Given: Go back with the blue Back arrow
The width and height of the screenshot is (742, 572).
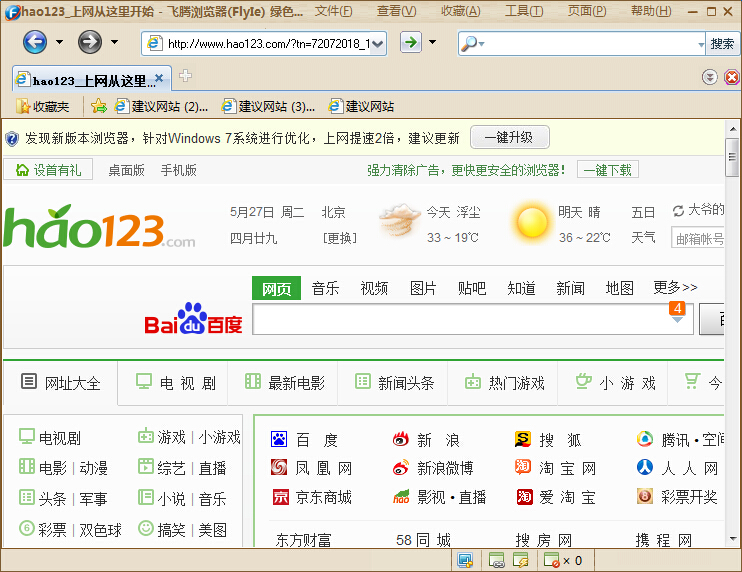Looking at the screenshot, I should pos(35,42).
